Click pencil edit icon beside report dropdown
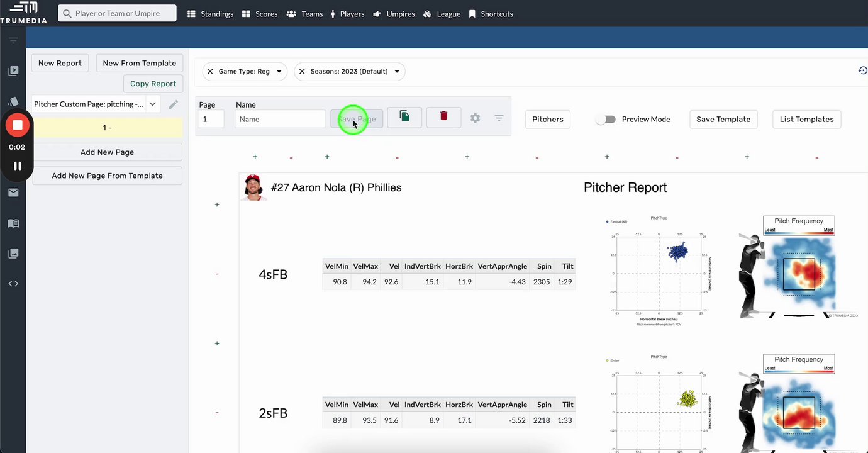The image size is (868, 453). tap(173, 104)
